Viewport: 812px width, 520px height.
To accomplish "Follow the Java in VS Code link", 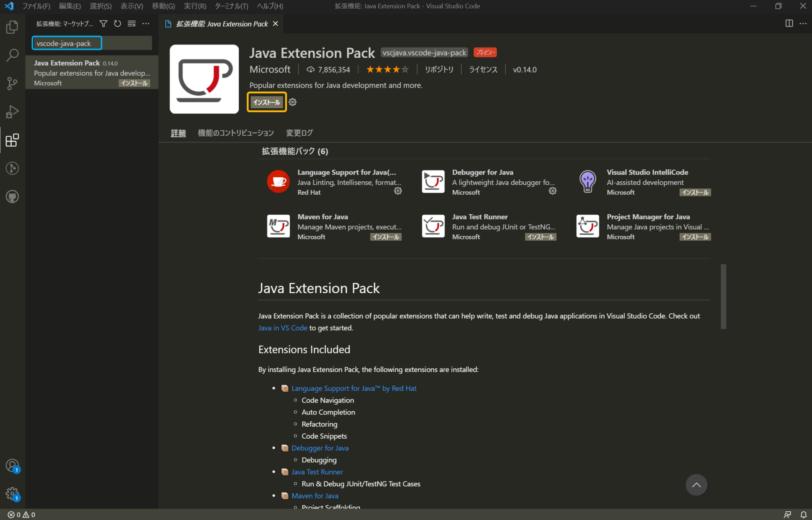I will click(283, 328).
